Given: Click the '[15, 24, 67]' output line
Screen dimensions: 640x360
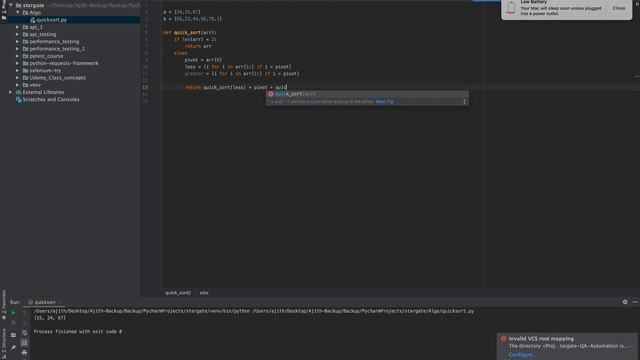Looking at the screenshot, I should pos(50,318).
